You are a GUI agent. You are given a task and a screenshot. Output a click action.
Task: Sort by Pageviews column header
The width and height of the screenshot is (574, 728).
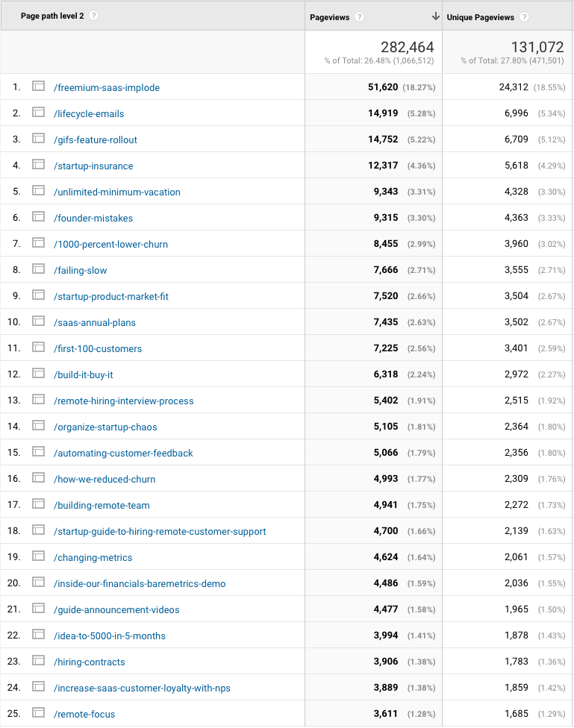tap(329, 17)
